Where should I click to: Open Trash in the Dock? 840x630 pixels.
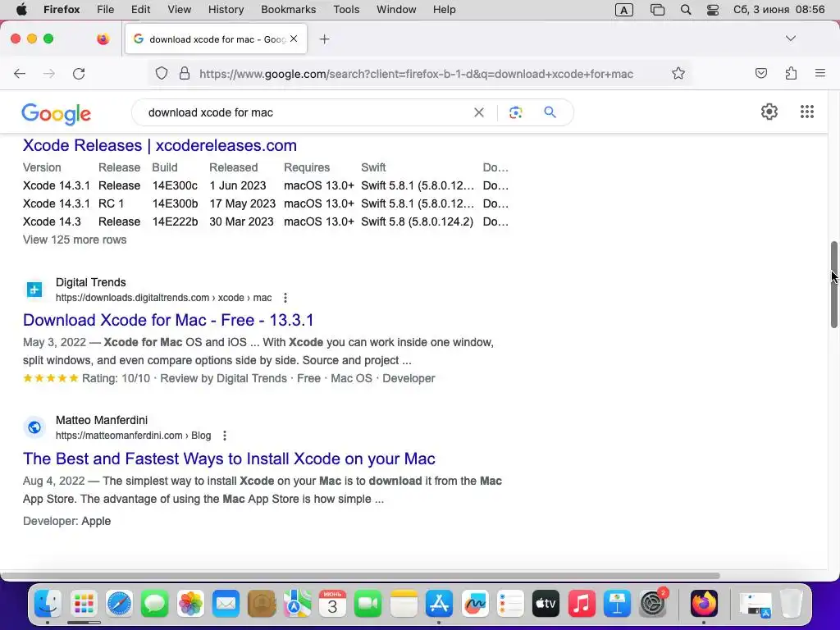(x=792, y=604)
